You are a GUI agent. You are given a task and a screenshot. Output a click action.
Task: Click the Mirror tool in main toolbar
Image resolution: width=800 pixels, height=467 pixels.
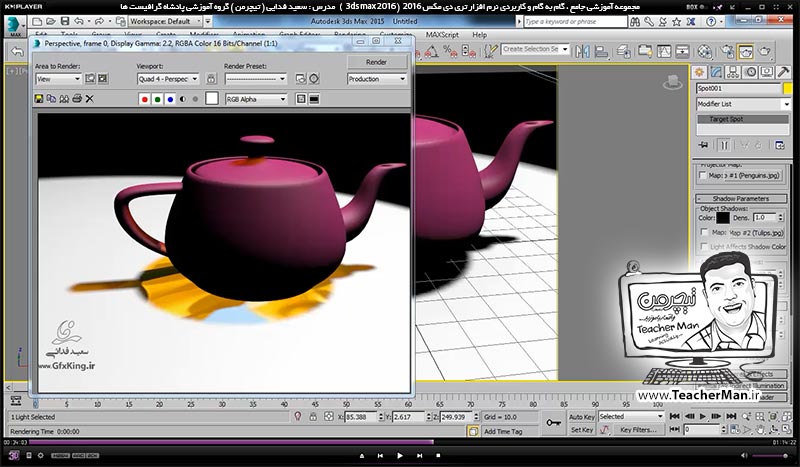pos(583,51)
